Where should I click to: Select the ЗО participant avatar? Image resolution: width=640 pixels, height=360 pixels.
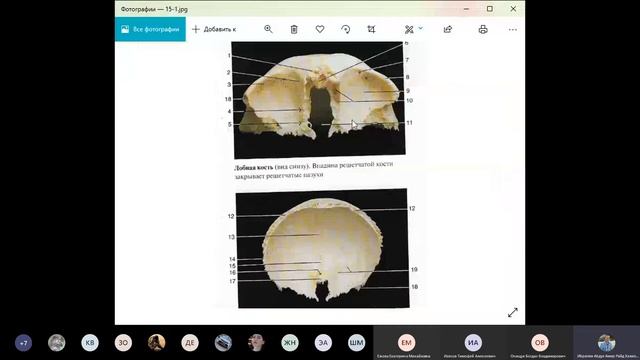123,343
